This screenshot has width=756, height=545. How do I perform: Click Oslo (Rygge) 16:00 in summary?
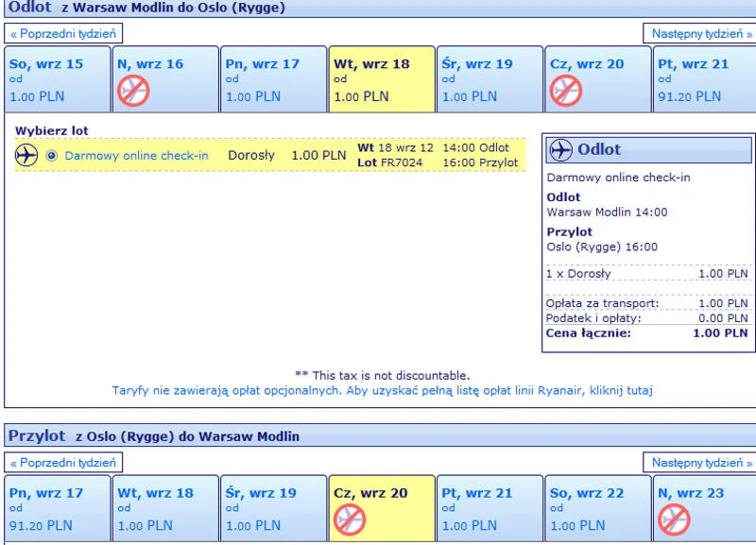602,247
